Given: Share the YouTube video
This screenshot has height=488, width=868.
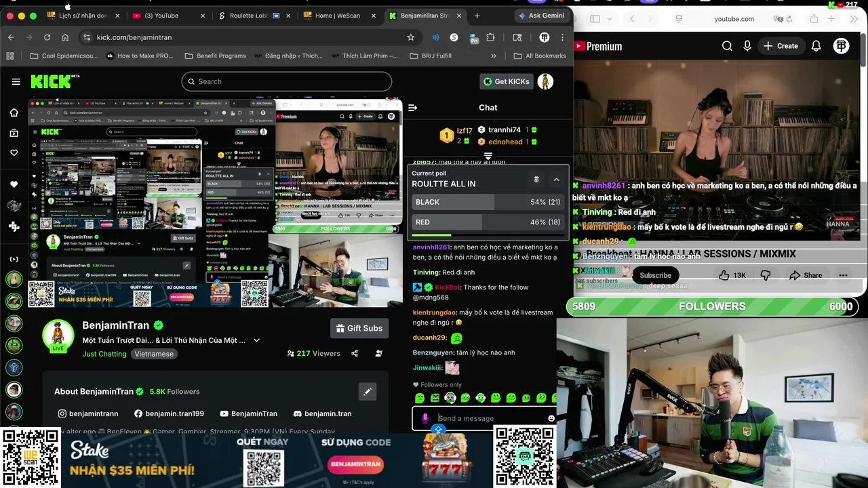Looking at the screenshot, I should (x=806, y=275).
